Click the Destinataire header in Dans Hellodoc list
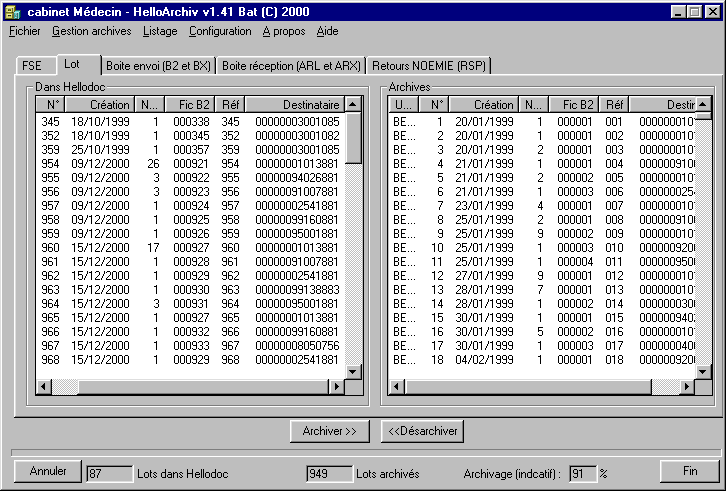The image size is (726, 491). pos(295,105)
